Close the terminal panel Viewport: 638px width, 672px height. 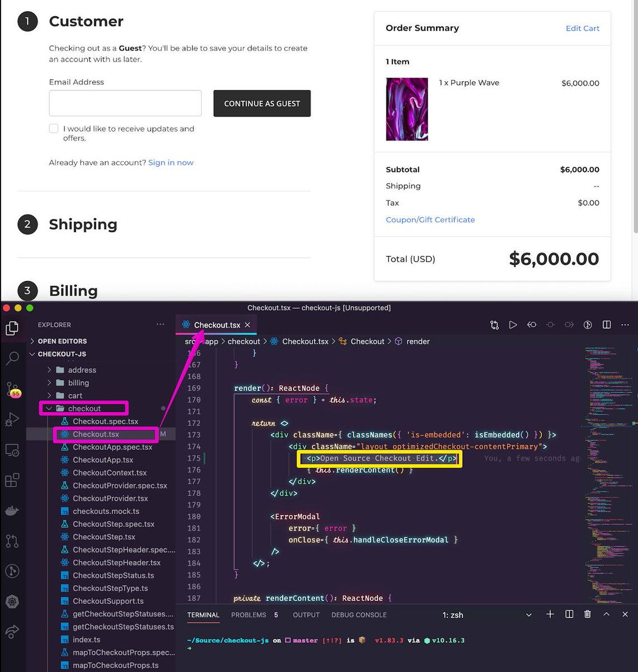[x=625, y=614]
